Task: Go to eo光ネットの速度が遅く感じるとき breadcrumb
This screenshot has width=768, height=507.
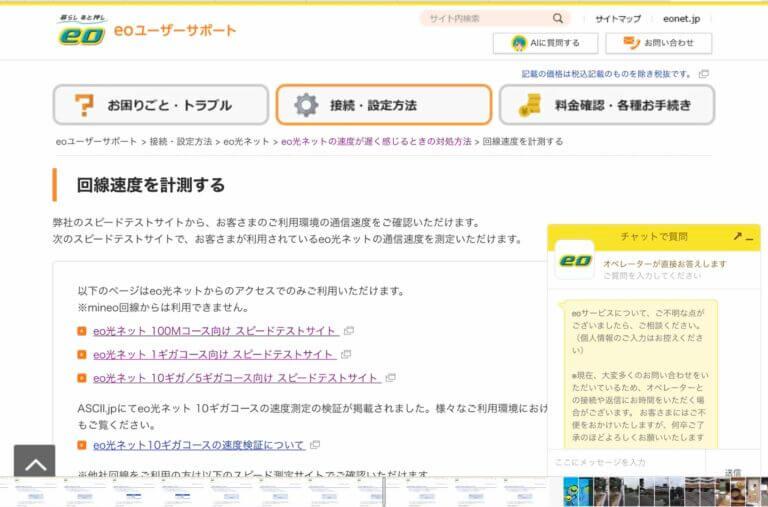Action: (376, 142)
